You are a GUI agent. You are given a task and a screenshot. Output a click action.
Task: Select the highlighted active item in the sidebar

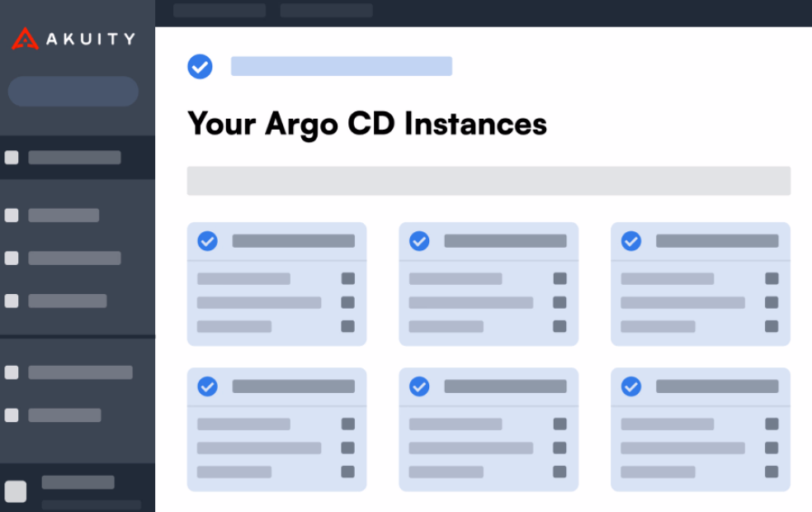pos(78,158)
